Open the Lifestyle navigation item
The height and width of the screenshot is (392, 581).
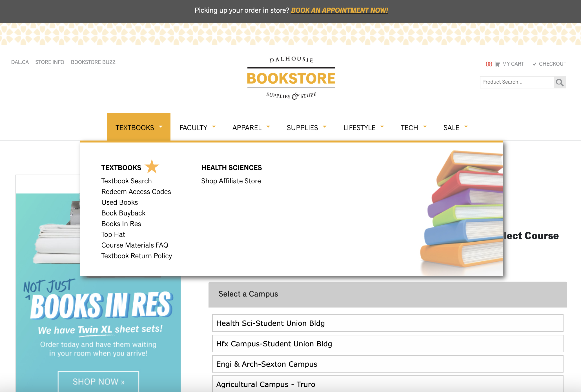pos(359,128)
